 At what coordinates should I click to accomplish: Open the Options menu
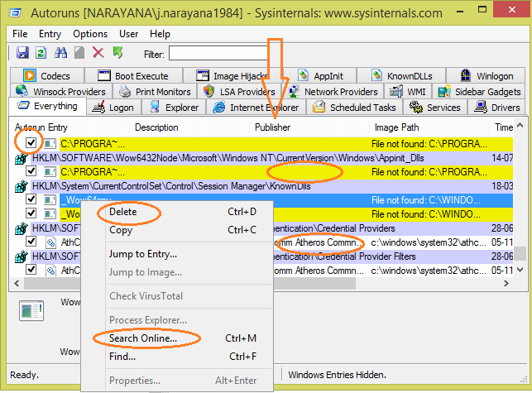pos(90,34)
